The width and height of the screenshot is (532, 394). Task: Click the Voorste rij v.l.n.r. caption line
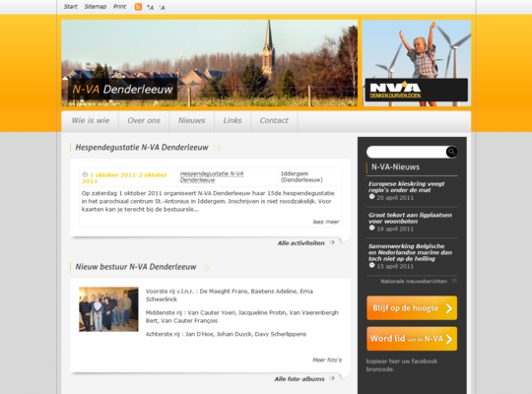(230, 295)
